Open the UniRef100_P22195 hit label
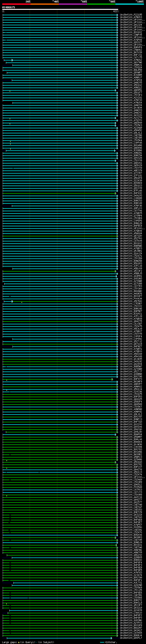 coord(131,15)
